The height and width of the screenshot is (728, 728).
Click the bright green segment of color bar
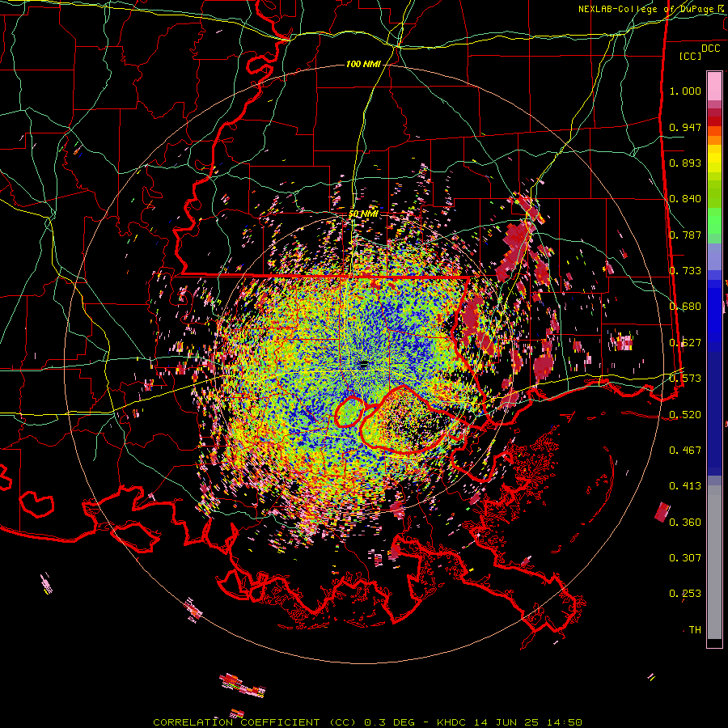point(714,221)
